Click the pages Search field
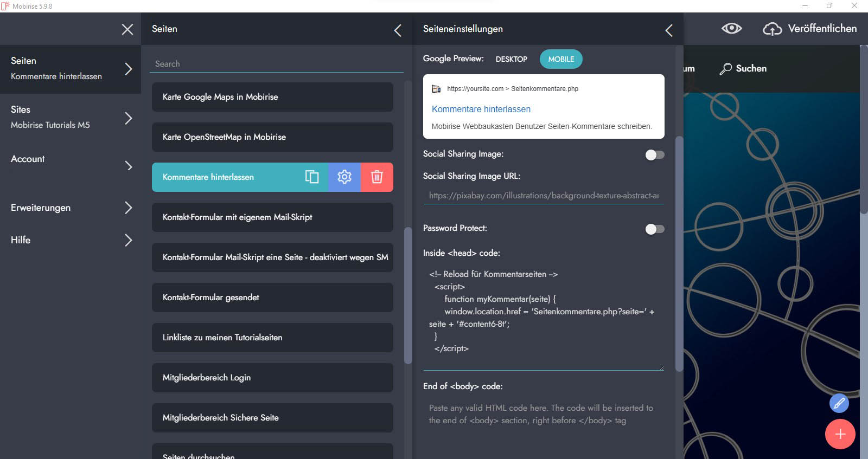The image size is (868, 459). tap(277, 64)
